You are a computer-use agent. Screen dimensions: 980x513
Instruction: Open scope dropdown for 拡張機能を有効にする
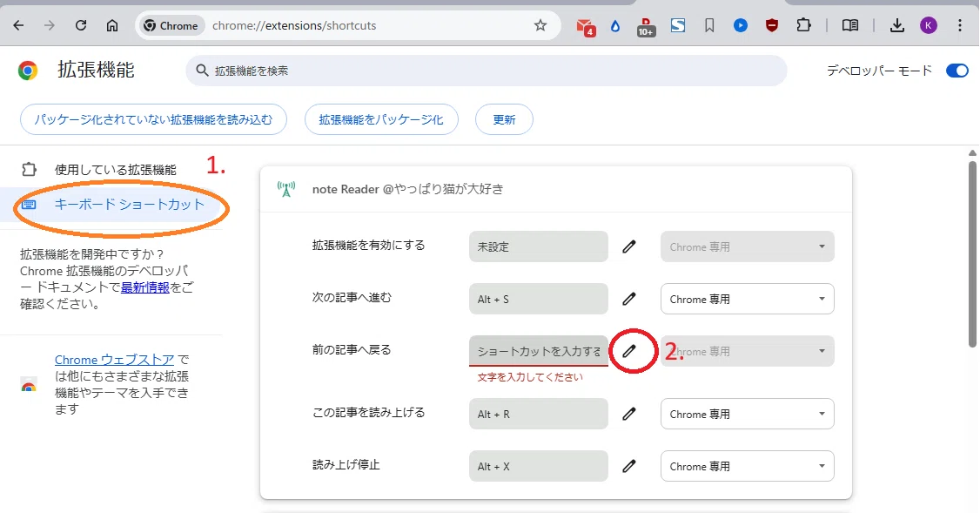[747, 246]
